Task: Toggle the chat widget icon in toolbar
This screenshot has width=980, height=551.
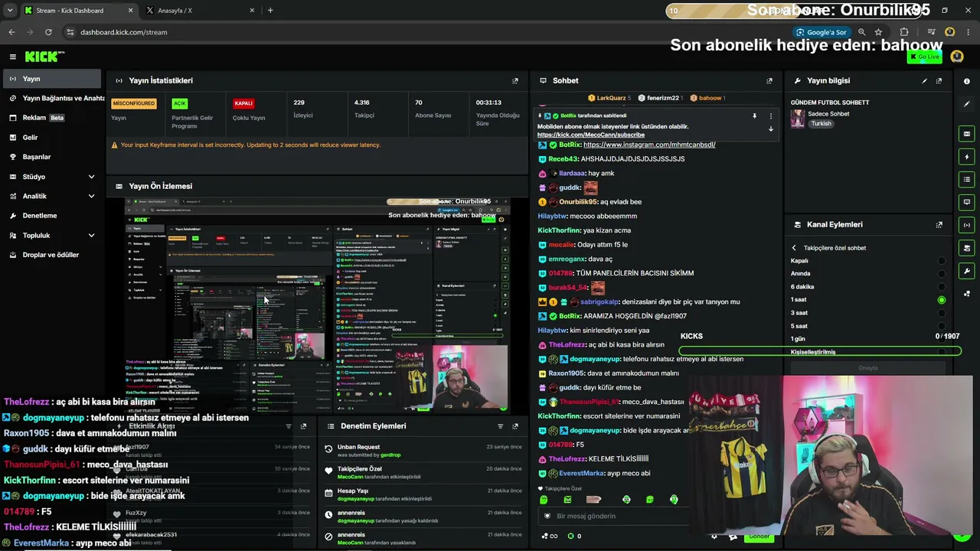Action: [967, 202]
